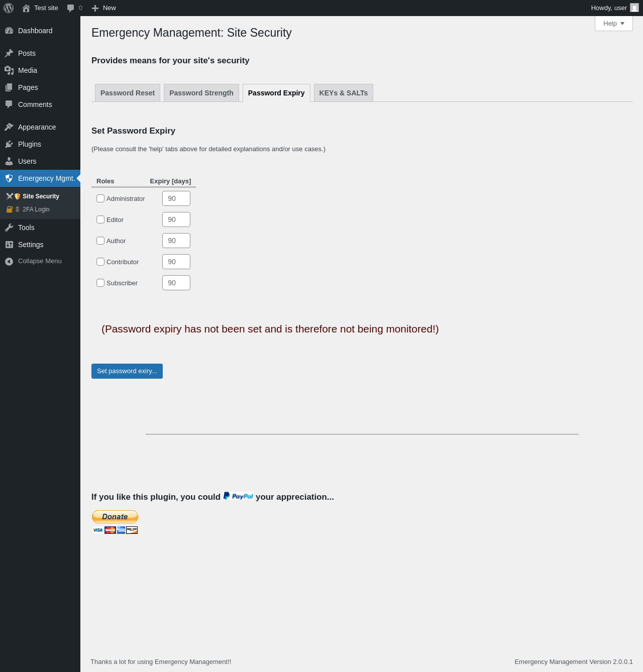Screen dimensions: 643x672
Task: Open the Comments menu item
Action: [x=40, y=104]
